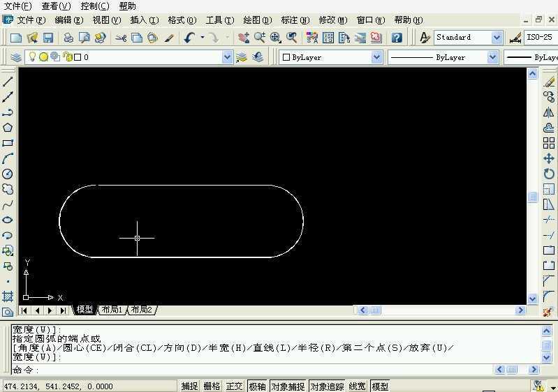558x392 pixels.
Task: Select the Line tool in draw toolbar
Action: pyautogui.click(x=8, y=82)
